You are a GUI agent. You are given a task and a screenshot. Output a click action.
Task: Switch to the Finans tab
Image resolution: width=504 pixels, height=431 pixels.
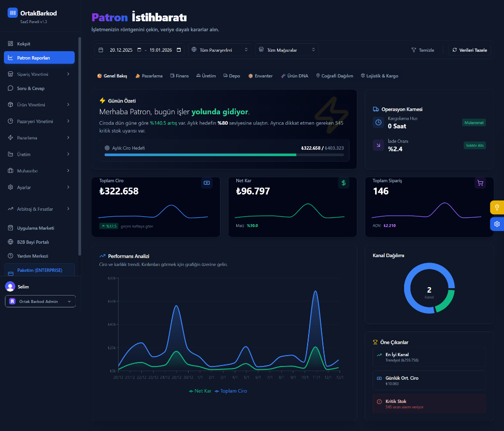point(179,76)
